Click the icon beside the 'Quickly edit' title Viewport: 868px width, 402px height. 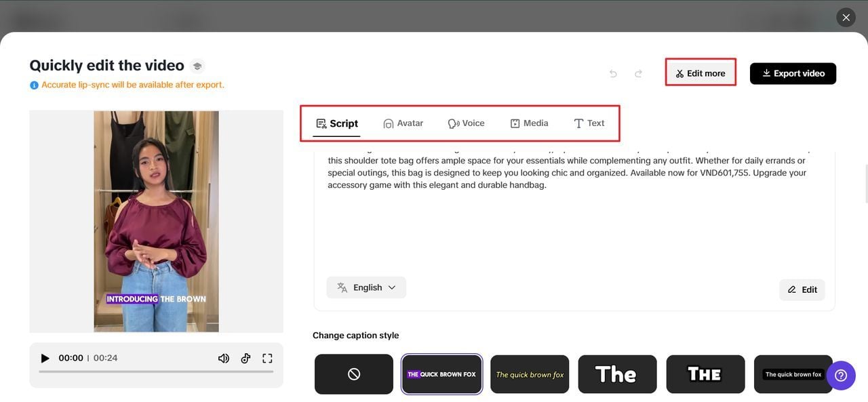[x=196, y=66]
